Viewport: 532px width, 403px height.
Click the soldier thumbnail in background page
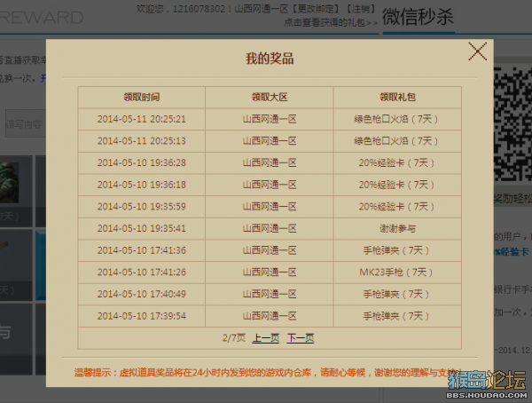click(x=9, y=183)
